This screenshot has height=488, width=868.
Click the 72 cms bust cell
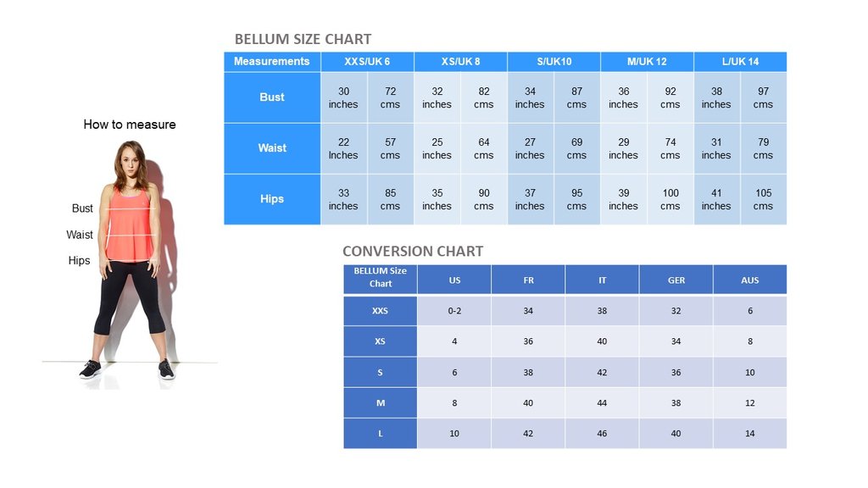pyautogui.click(x=390, y=97)
